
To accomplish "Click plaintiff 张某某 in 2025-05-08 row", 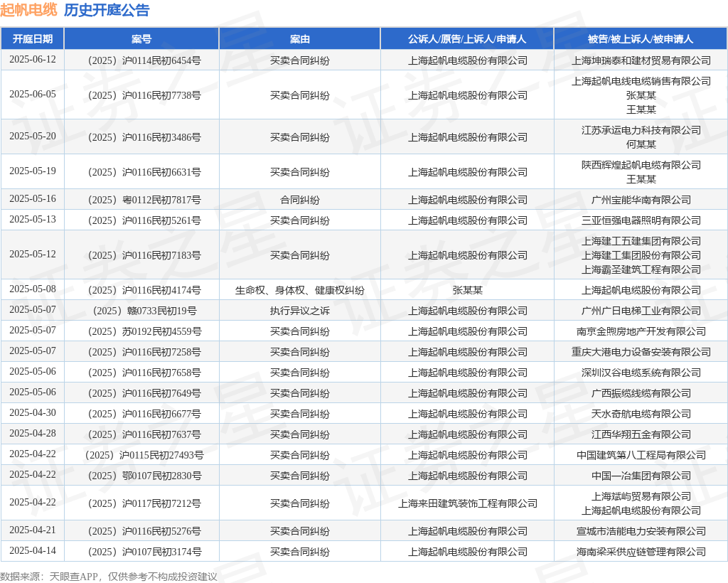I will (468, 290).
